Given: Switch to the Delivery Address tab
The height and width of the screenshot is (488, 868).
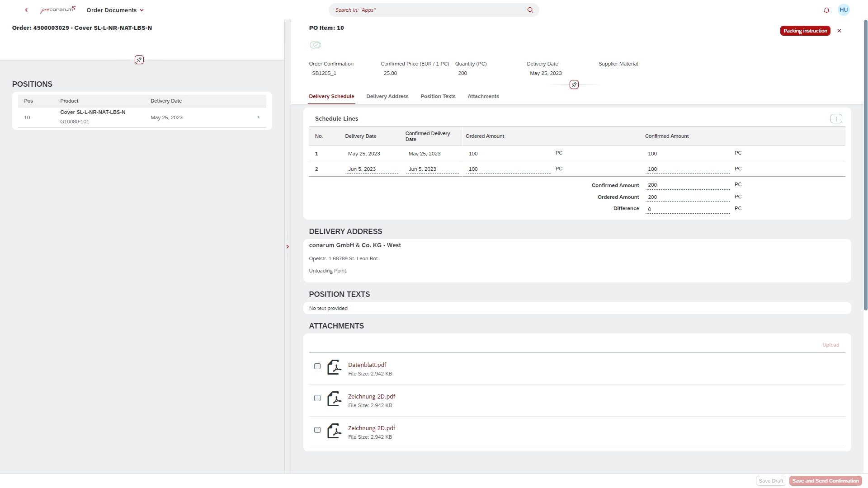Looking at the screenshot, I should (x=387, y=96).
